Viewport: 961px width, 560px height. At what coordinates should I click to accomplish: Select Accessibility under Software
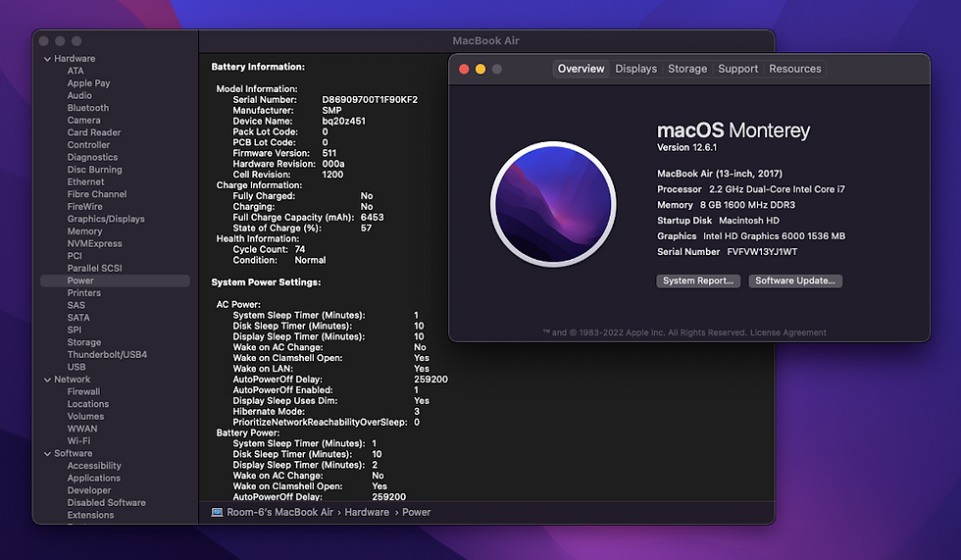(94, 466)
